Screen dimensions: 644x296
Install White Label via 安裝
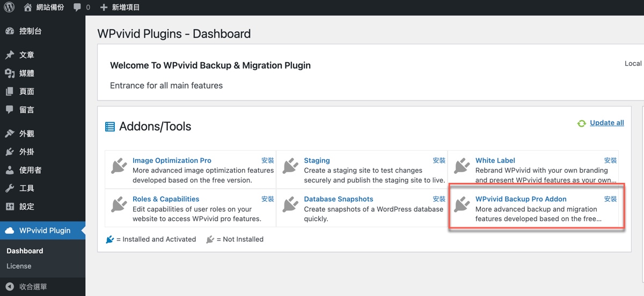[611, 160]
